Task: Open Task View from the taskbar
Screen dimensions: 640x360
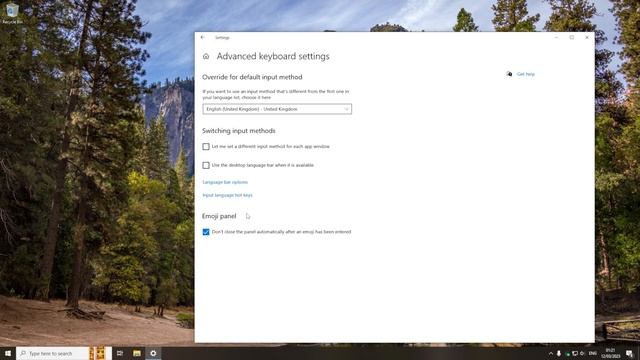Action: 120,353
